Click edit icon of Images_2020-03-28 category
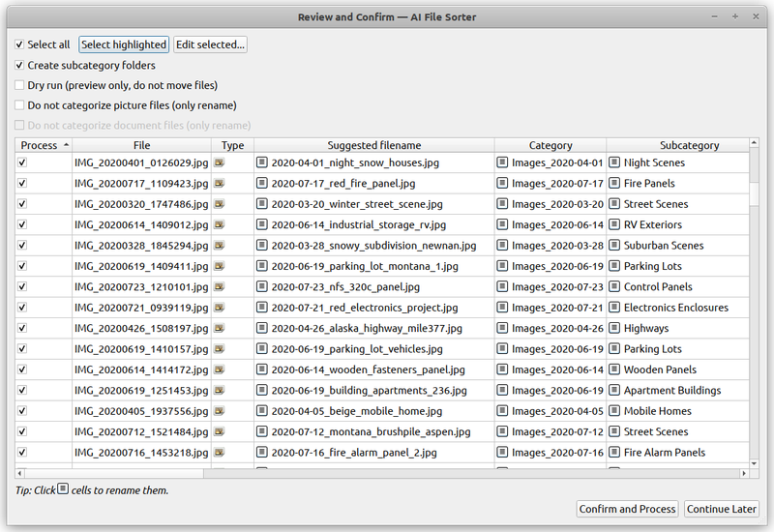The height and width of the screenshot is (532, 774). (502, 246)
